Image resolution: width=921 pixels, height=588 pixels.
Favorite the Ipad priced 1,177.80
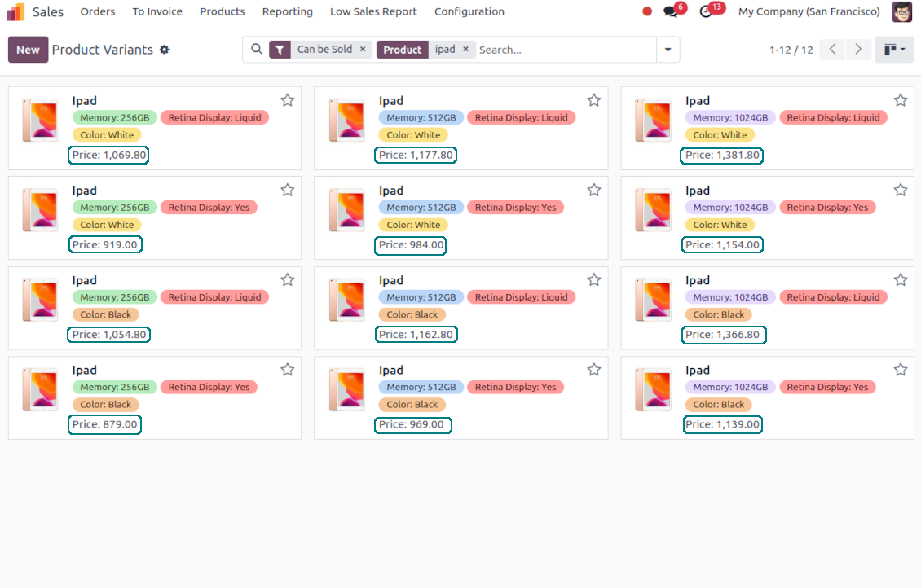594,100
